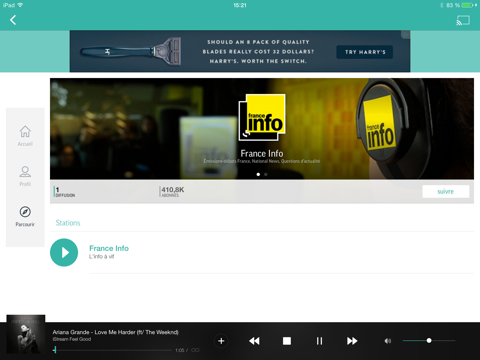Tap the Try Harry's ad button

click(365, 52)
